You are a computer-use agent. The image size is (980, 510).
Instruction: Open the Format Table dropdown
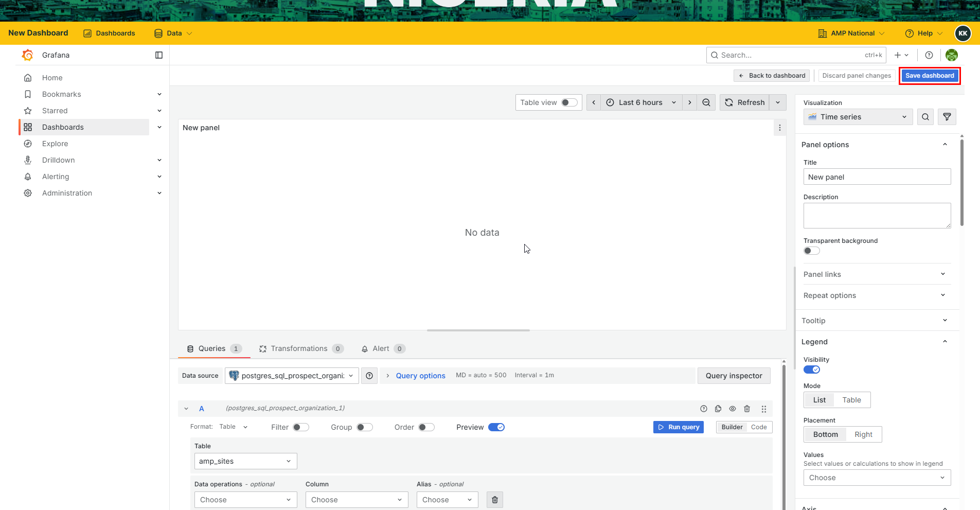coord(233,427)
